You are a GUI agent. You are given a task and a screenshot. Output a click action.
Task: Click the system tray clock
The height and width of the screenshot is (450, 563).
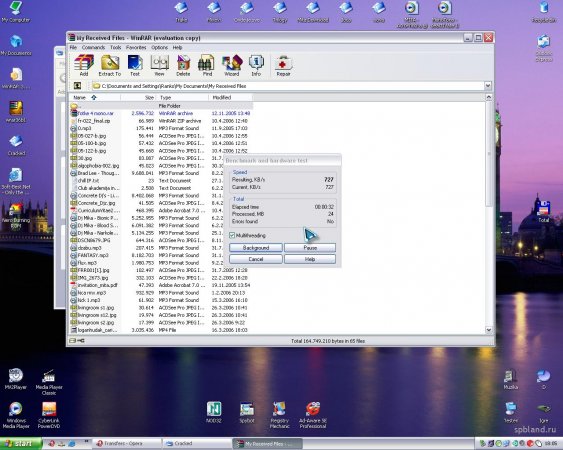pyautogui.click(x=550, y=444)
